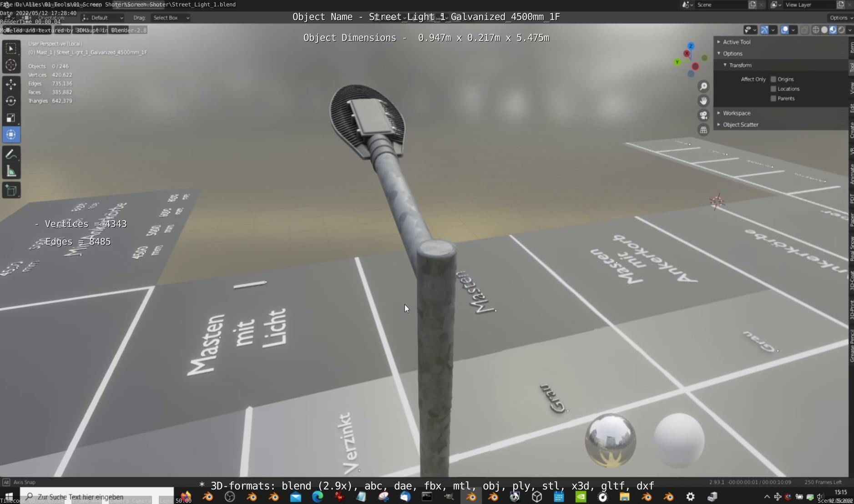Open the Options dropdown in header
854x504 pixels.
coord(840,18)
